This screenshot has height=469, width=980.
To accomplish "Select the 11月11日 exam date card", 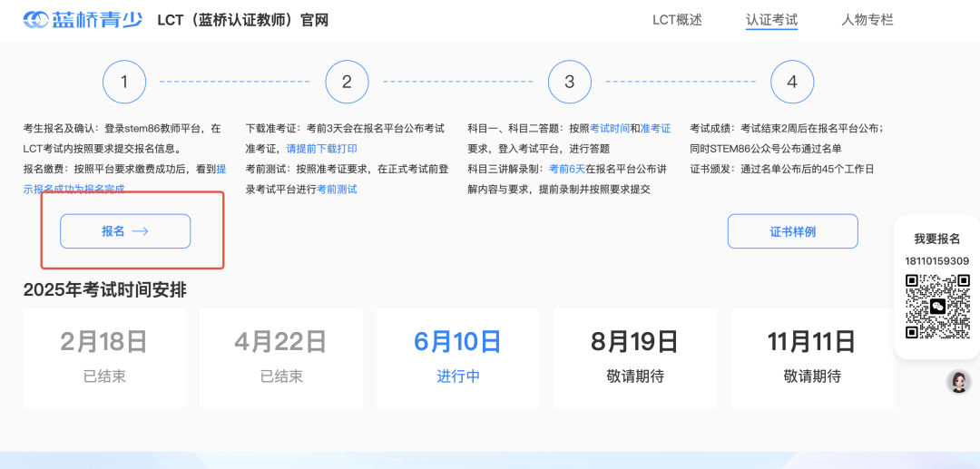I will (x=811, y=357).
